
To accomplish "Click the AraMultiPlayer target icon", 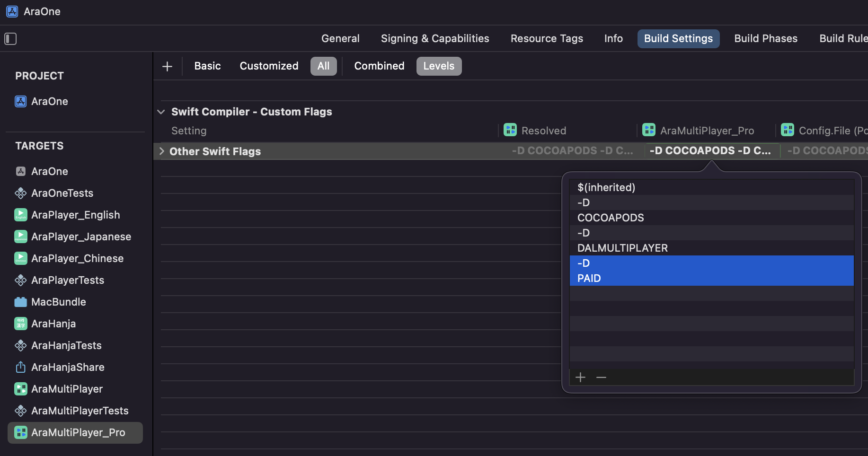I will (x=21, y=389).
